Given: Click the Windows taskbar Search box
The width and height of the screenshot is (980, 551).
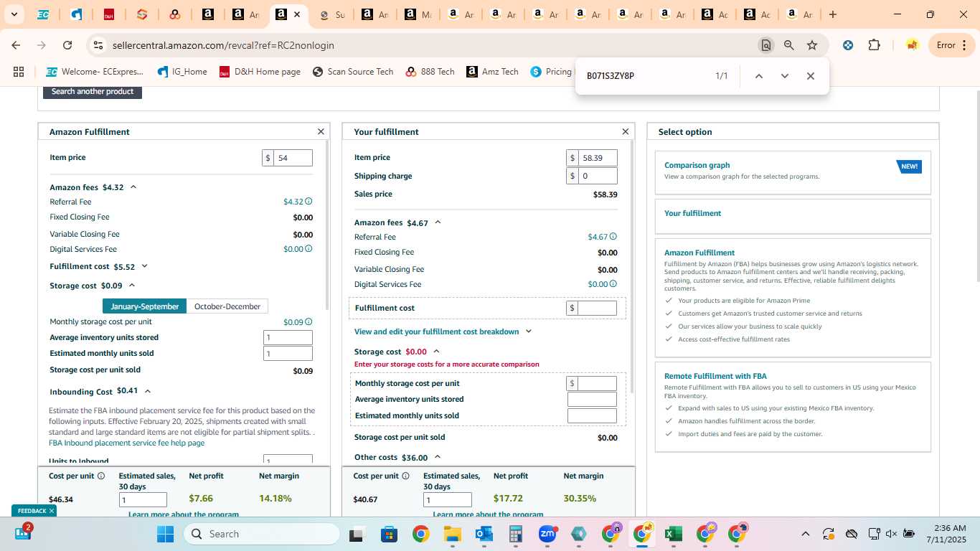Looking at the screenshot, I should point(262,534).
